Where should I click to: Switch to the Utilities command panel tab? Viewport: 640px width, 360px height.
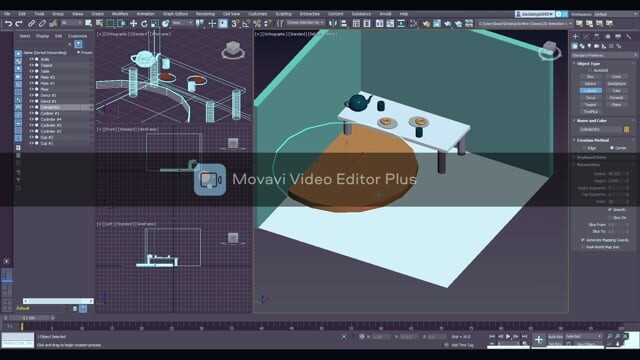629,37
